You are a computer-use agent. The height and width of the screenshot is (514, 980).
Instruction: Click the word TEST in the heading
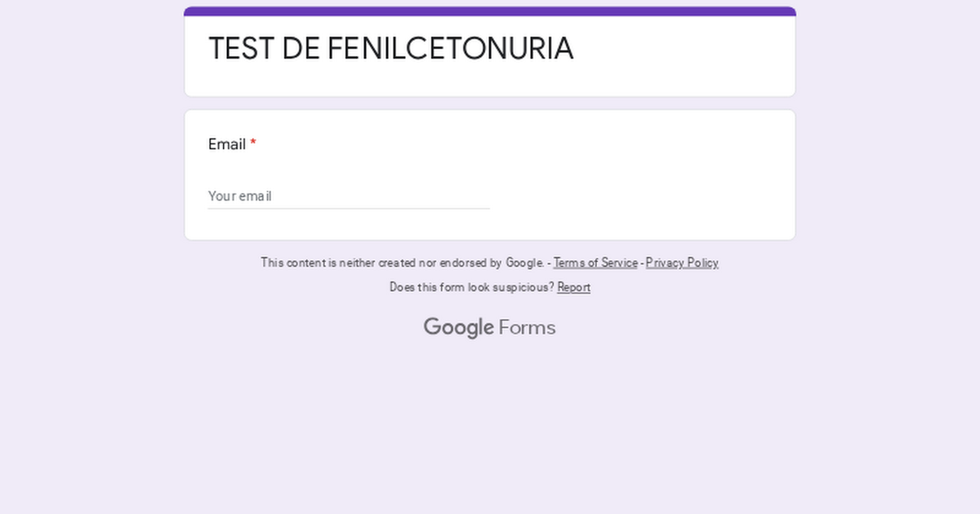[241, 49]
